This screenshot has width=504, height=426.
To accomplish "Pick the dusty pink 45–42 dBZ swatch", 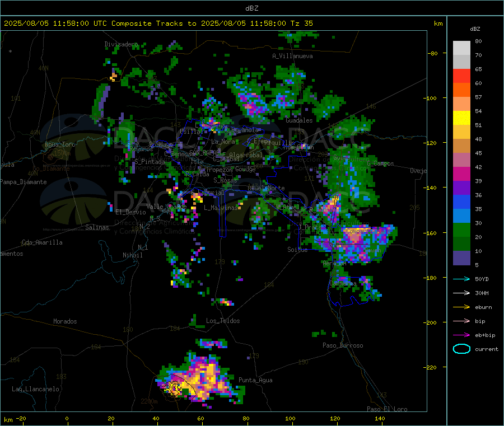I will tap(461, 160).
